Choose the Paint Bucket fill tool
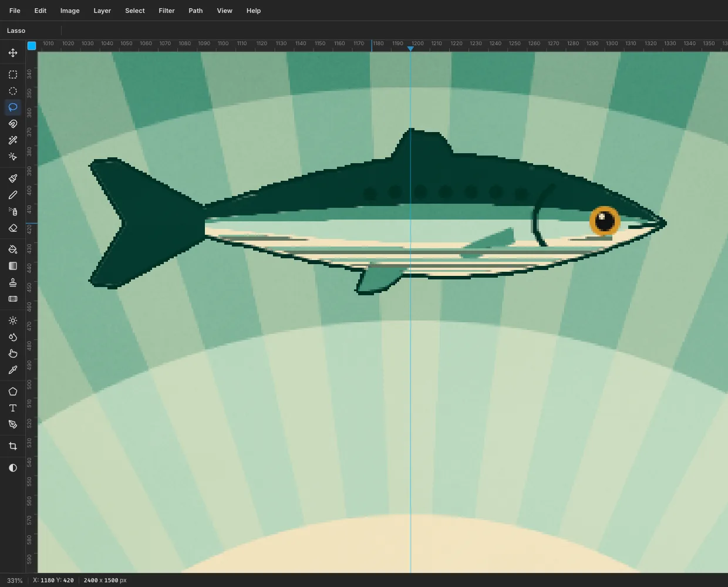Image resolution: width=728 pixels, height=587 pixels. (x=13, y=249)
